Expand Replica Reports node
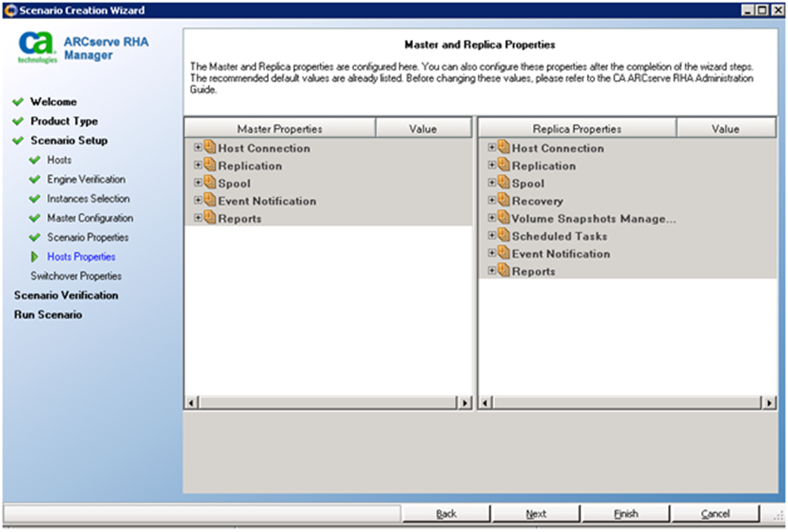Image resolution: width=788 pixels, height=532 pixels. click(492, 270)
